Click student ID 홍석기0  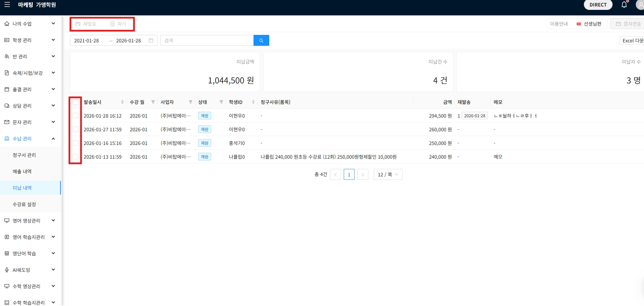[x=237, y=143]
